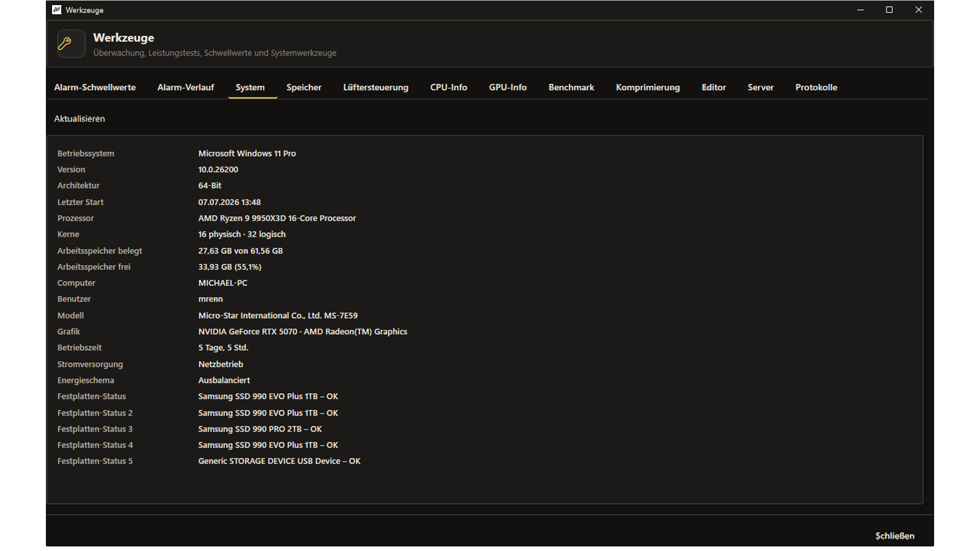Go to the Lüftersteuerung tab
This screenshot has height=551, width=980.
[x=376, y=87]
